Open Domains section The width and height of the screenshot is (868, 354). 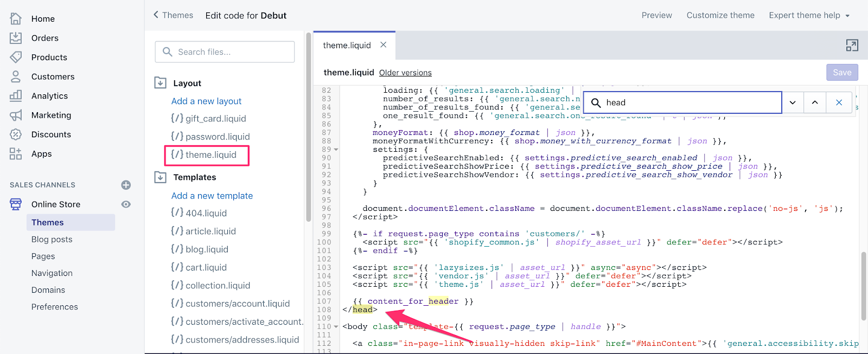point(48,290)
